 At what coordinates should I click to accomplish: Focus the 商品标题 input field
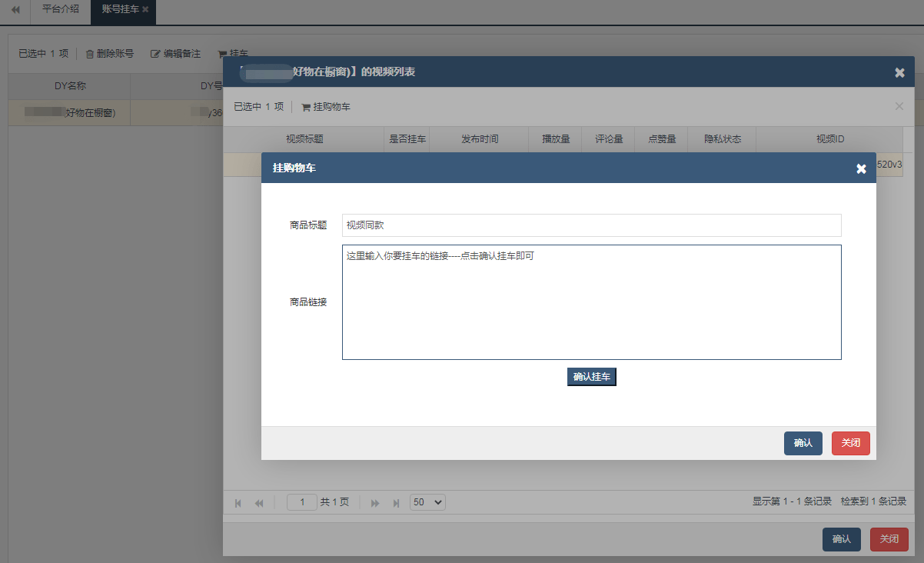(x=592, y=225)
